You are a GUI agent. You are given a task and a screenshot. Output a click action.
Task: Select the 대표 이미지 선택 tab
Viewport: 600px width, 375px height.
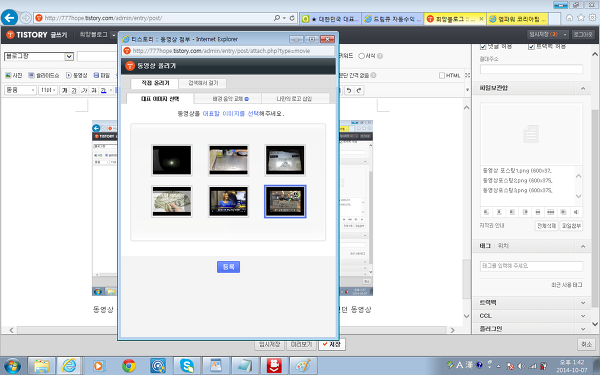[x=160, y=99]
